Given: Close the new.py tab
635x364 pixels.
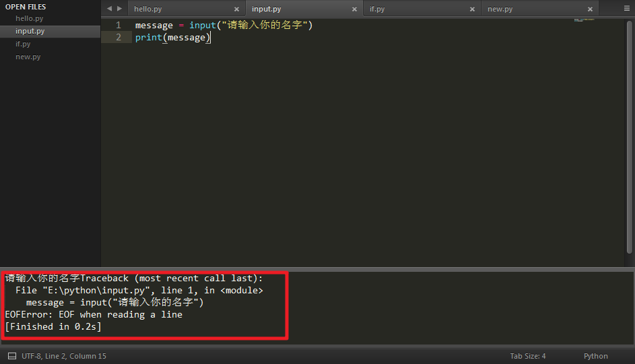Looking at the screenshot, I should [590, 9].
